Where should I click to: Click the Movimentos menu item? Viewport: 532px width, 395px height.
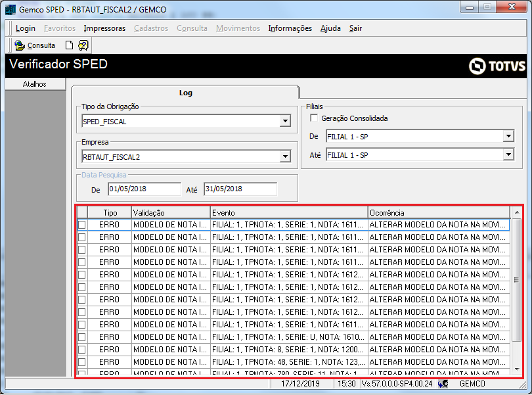pyautogui.click(x=238, y=28)
